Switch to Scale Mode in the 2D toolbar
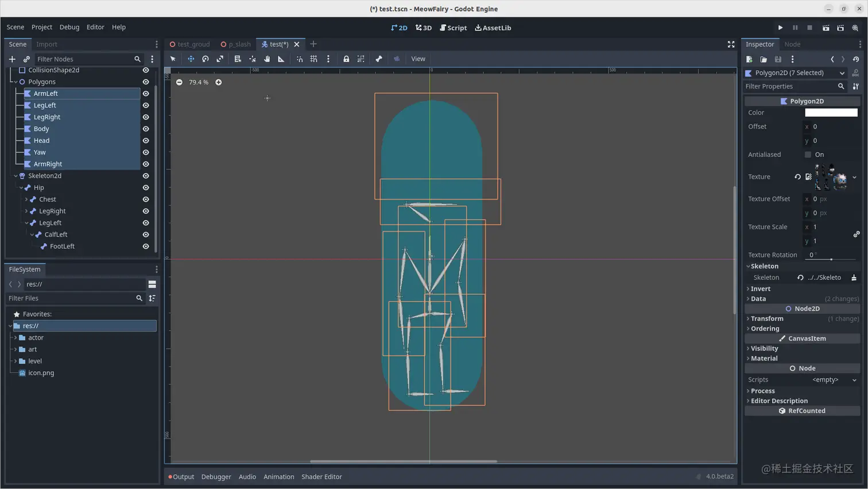Screen dimensions: 868x489 220,59
